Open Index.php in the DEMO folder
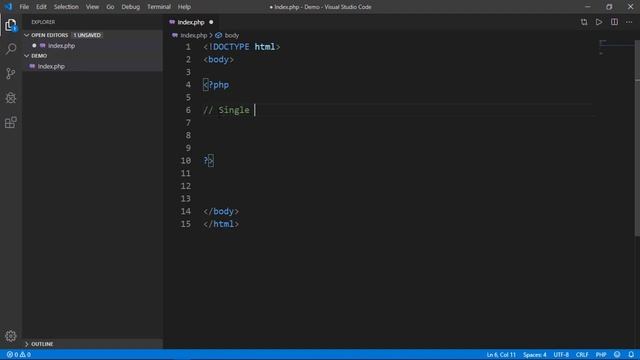The image size is (640, 360). pyautogui.click(x=51, y=66)
